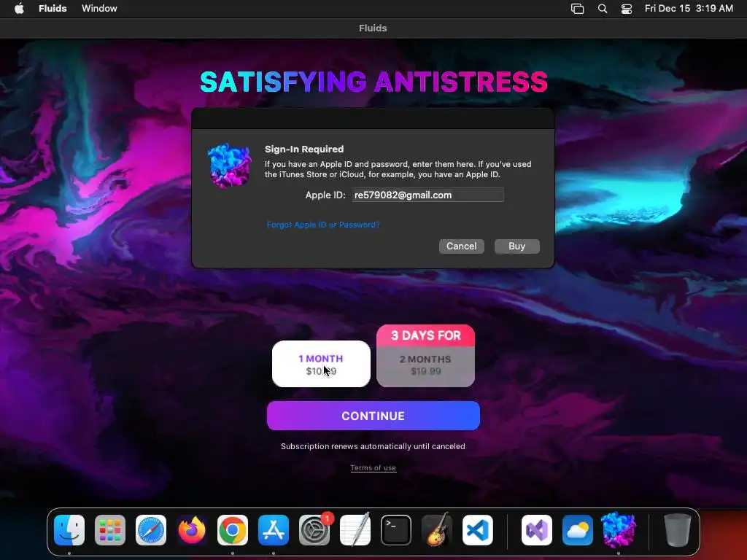
Task: Click the Fluids icon in sign-in dialog
Action: [230, 166]
